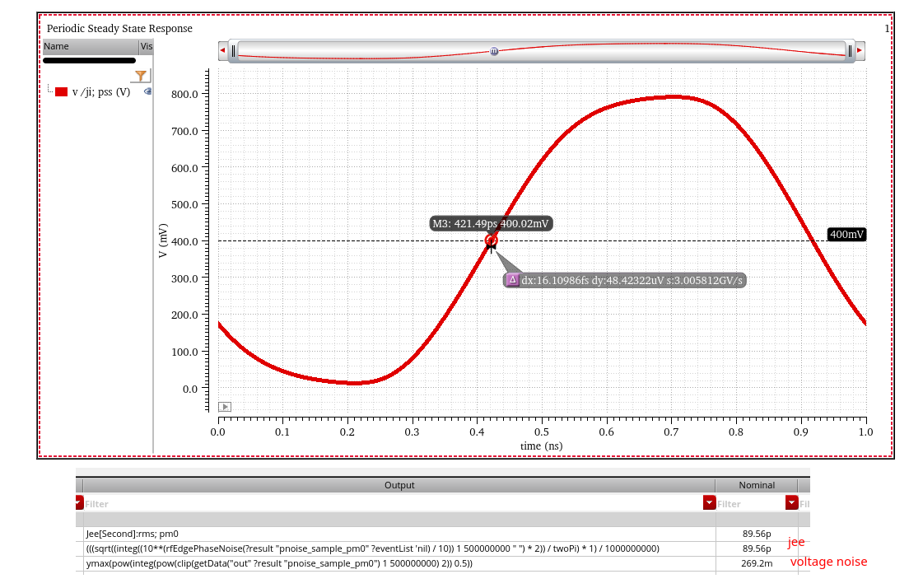Click the Nominal column header
This screenshot has height=588, width=923.
757,485
